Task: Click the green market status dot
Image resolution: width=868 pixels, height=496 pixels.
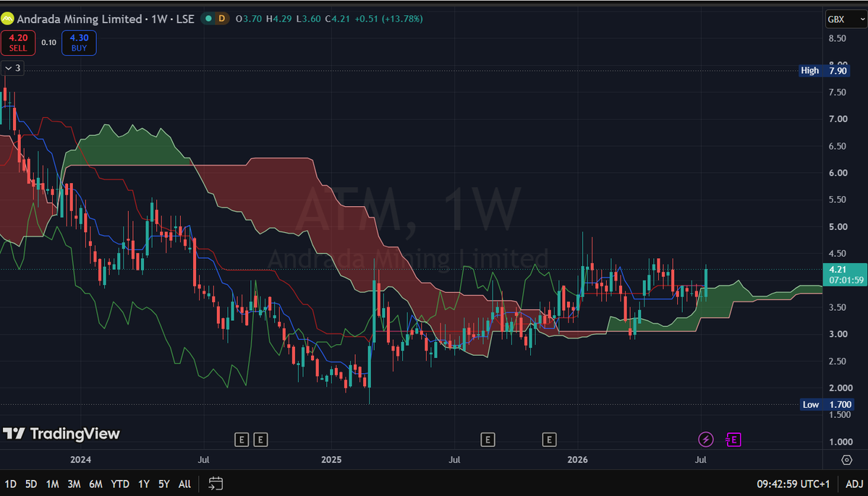Action: pyautogui.click(x=208, y=19)
